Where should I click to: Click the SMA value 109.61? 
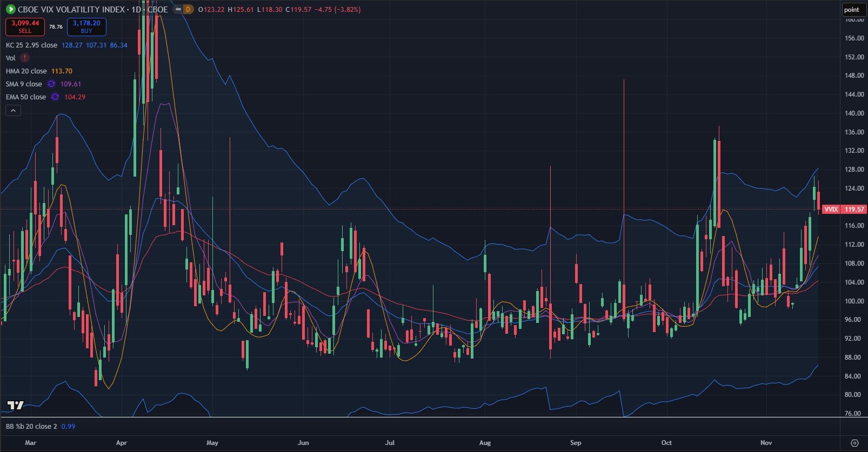tap(71, 84)
